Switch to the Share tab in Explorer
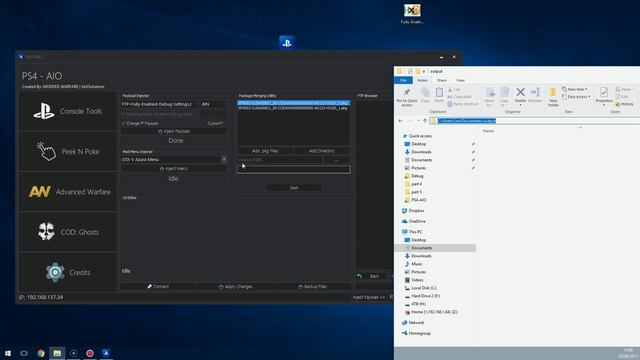This screenshot has height=360, width=640. click(x=442, y=80)
